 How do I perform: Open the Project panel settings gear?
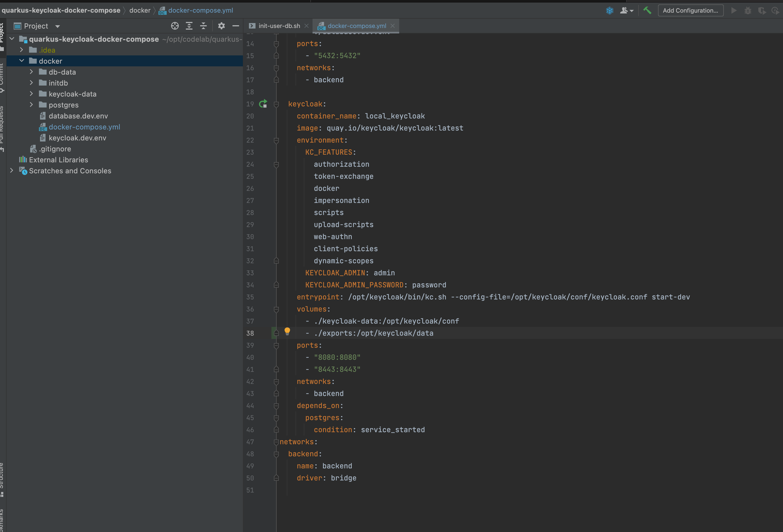click(221, 26)
